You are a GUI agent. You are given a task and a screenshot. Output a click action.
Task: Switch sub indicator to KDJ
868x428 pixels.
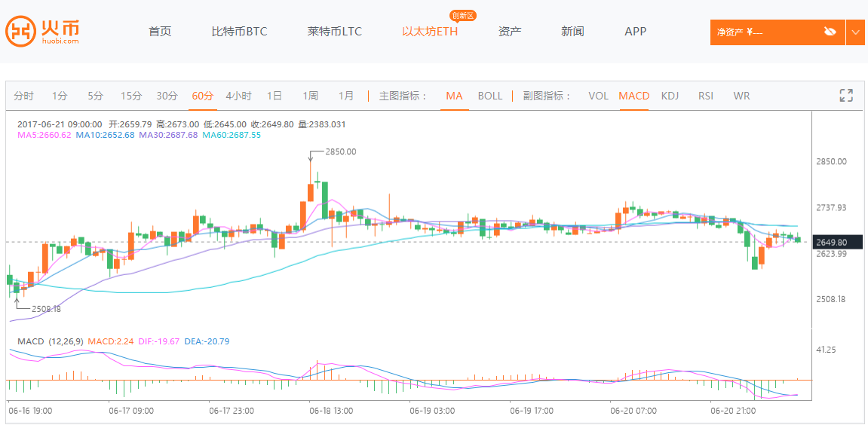coord(670,96)
